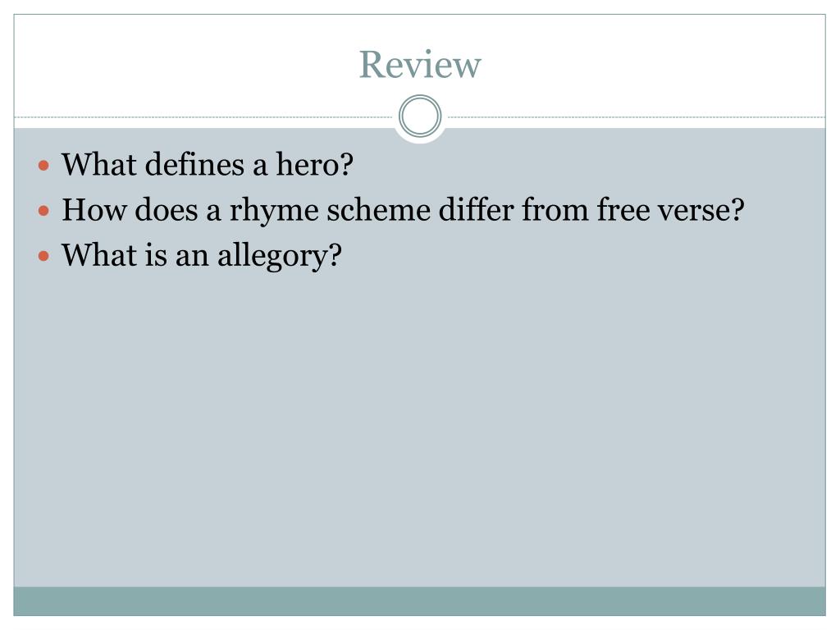Viewport: 840px width, 630px height.
Task: Select the "Review" slide title
Action: click(x=420, y=64)
